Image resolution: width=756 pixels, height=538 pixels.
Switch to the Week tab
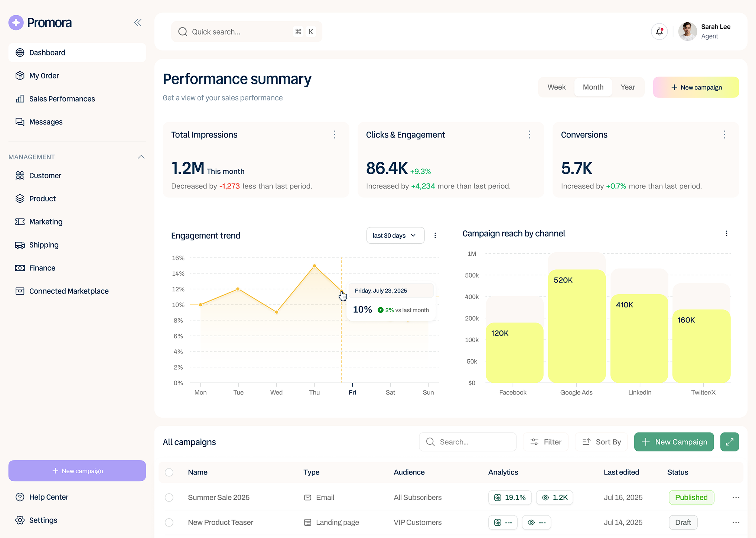556,87
